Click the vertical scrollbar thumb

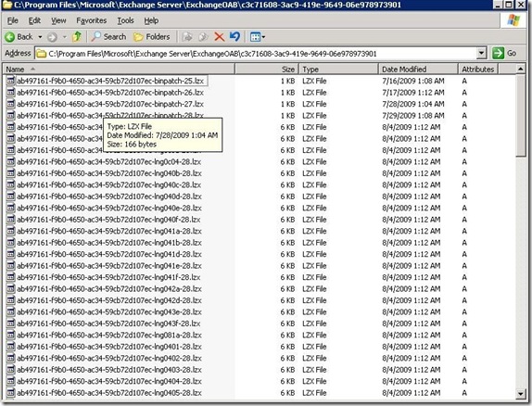pyautogui.click(x=521, y=116)
